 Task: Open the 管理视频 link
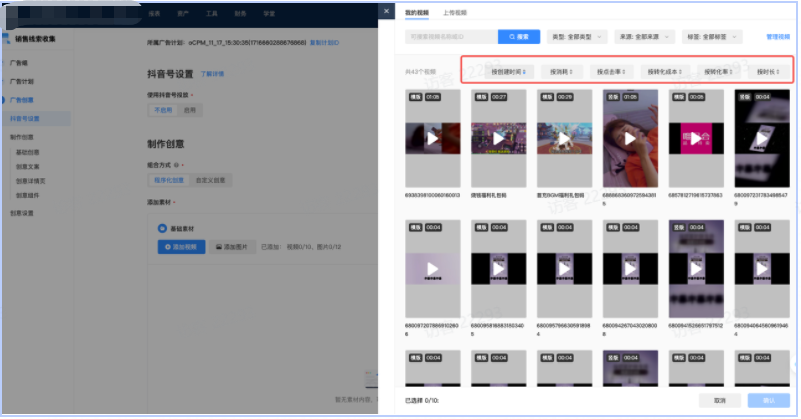point(777,37)
